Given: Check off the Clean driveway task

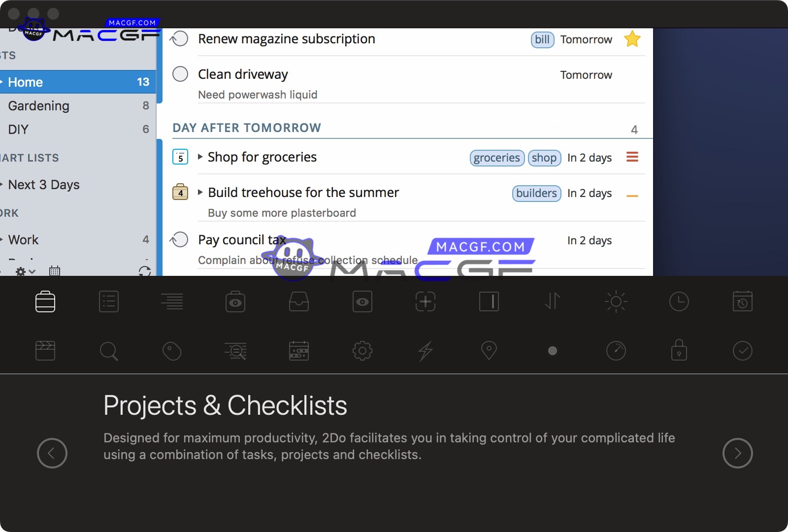Looking at the screenshot, I should point(180,74).
